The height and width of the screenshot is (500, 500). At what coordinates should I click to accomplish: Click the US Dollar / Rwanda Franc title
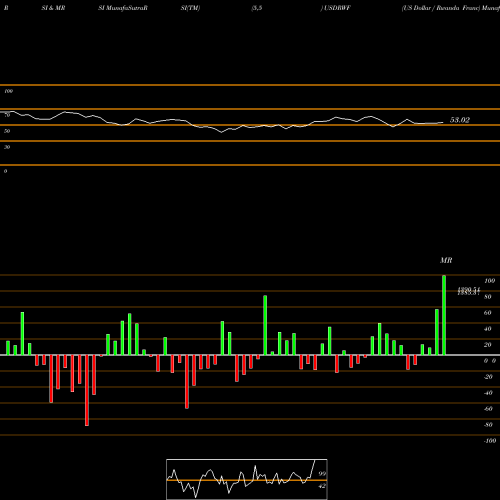coord(441,8)
